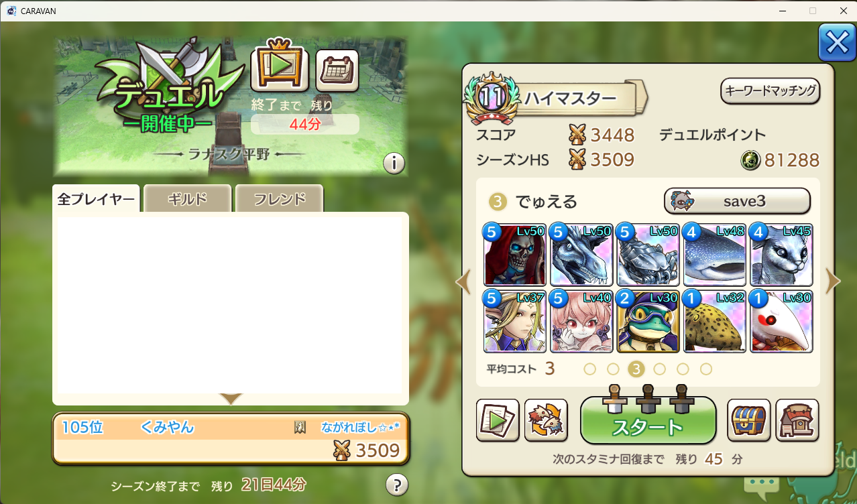Go to next deck with right arrow
Screen dimensions: 857x504
click(x=832, y=282)
